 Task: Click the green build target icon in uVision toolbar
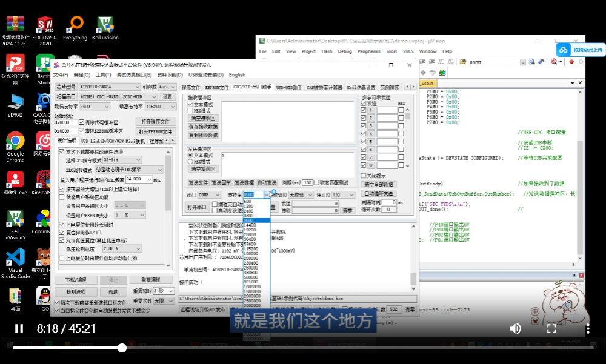click(442, 73)
